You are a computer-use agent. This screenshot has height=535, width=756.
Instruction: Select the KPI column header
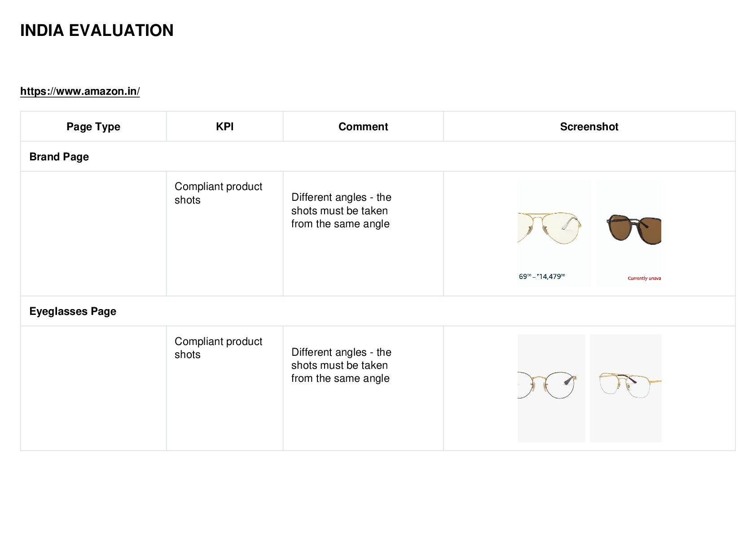(x=224, y=127)
